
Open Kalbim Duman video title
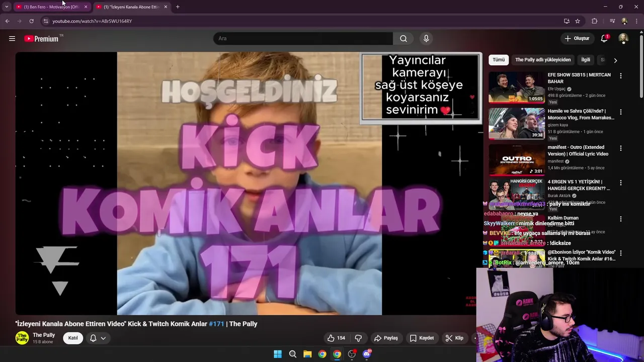tap(563, 218)
